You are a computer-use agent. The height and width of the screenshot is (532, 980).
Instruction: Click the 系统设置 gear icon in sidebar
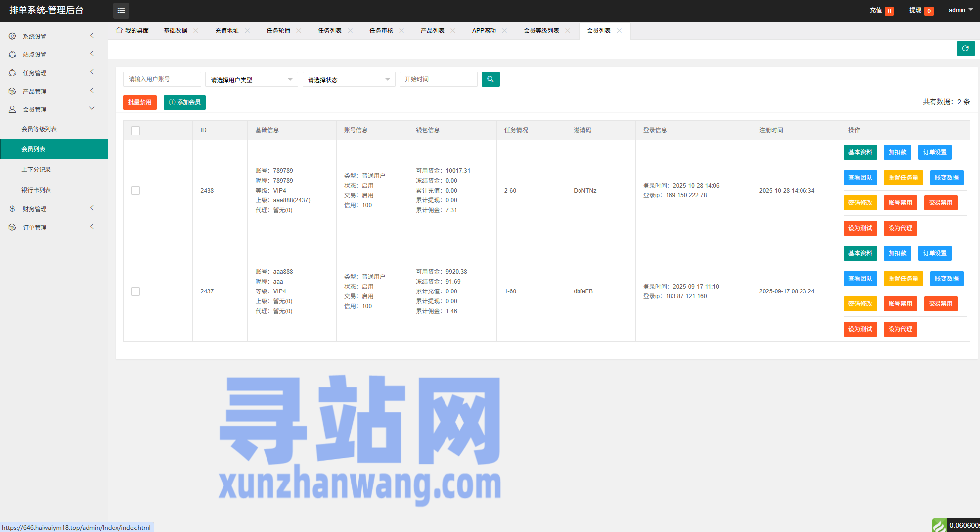coord(12,36)
